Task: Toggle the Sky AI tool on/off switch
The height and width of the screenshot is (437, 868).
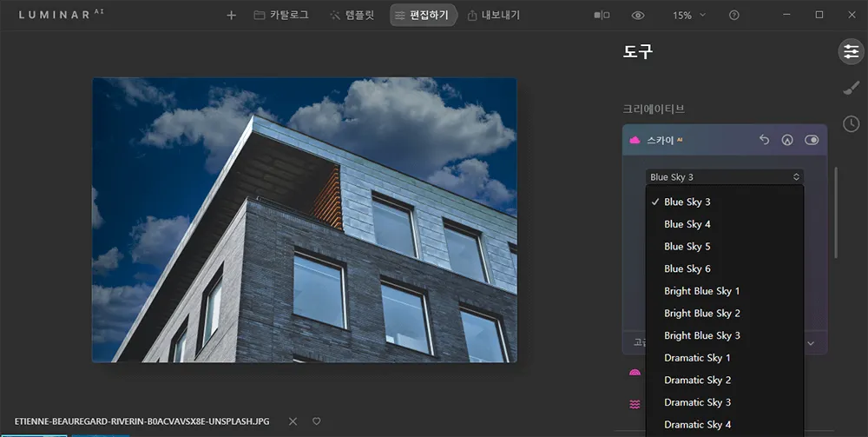Action: 812,140
